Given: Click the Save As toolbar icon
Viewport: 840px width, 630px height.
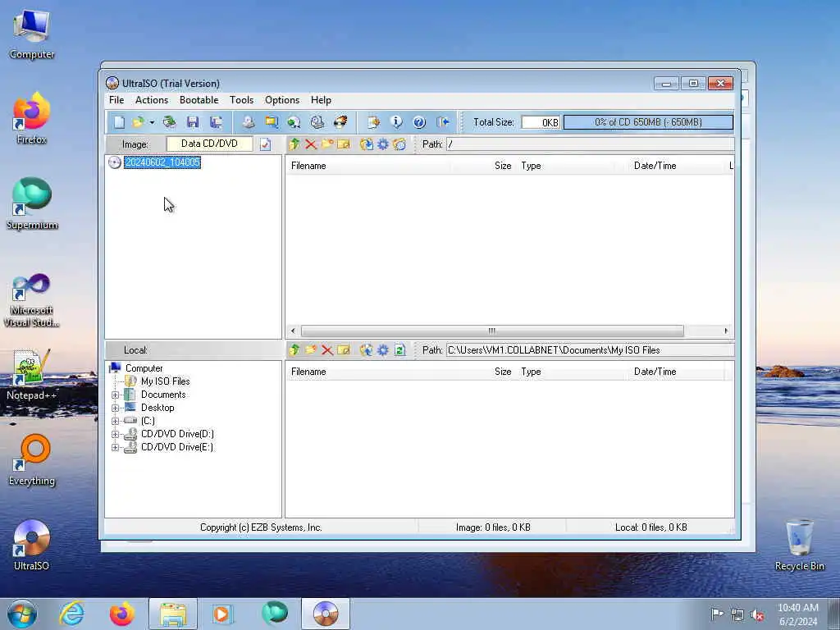Looking at the screenshot, I should pyautogui.click(x=217, y=122).
